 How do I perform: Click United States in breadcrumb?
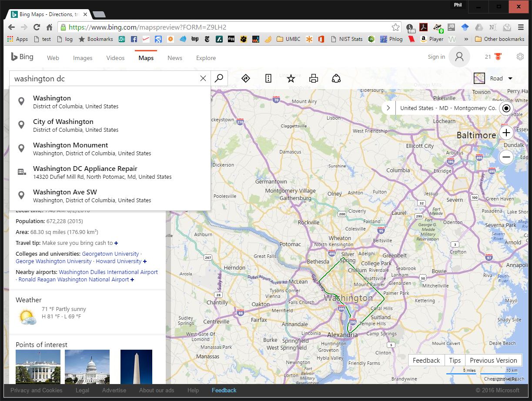(x=417, y=108)
